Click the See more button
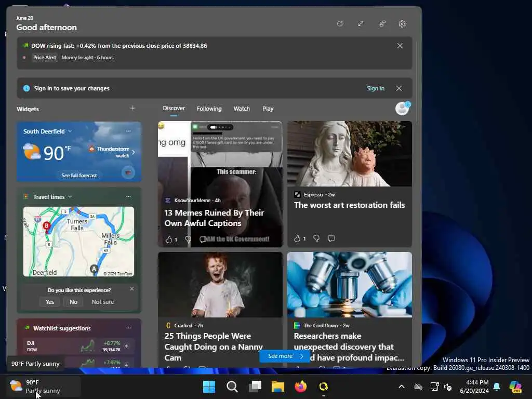The image size is (532, 399). point(284,356)
